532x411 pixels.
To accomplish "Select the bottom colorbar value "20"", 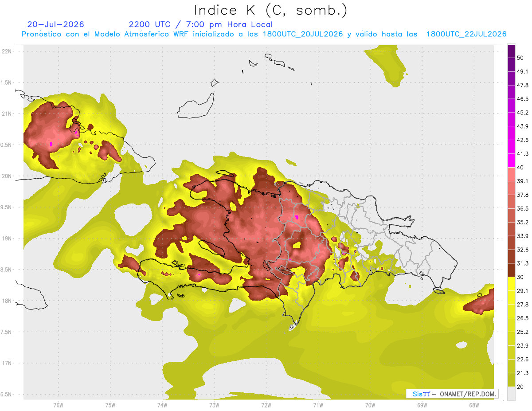I will (x=520, y=387).
